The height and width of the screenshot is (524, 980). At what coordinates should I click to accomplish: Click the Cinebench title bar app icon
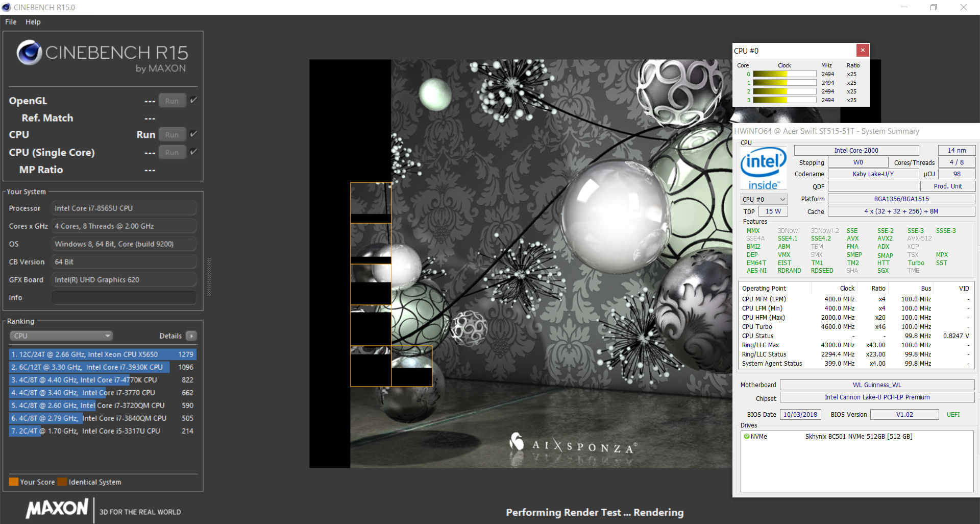pos(6,7)
